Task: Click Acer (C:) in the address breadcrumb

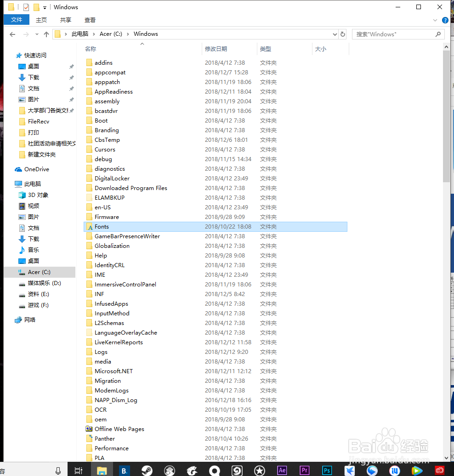Action: tap(111, 34)
